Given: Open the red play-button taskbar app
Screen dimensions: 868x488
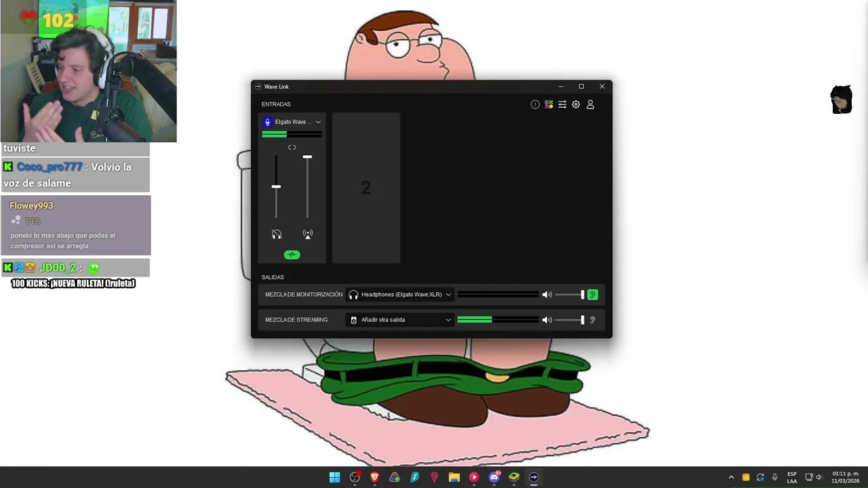Looking at the screenshot, I should coord(474,477).
